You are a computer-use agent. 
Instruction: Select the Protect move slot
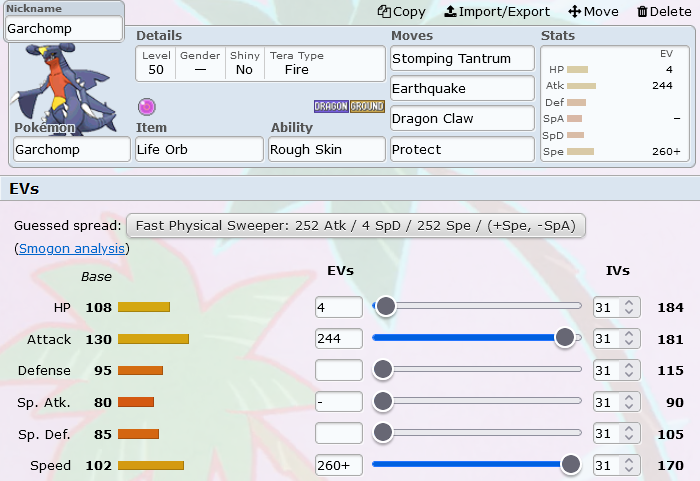tap(462, 150)
